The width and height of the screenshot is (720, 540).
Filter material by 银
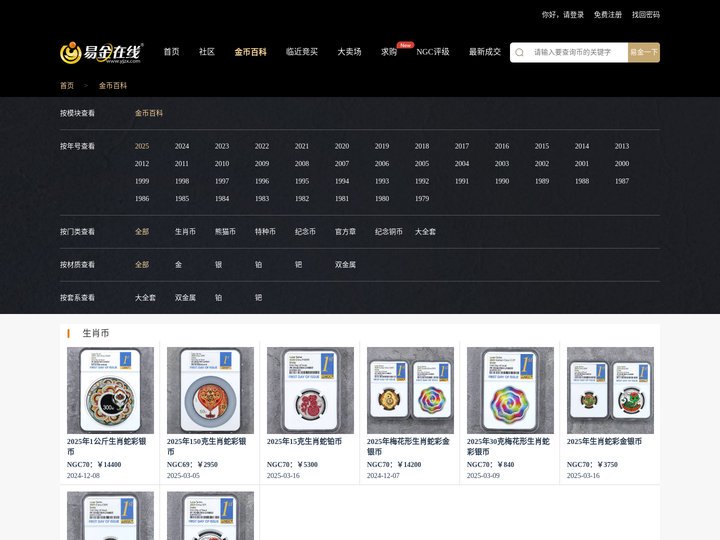218,264
